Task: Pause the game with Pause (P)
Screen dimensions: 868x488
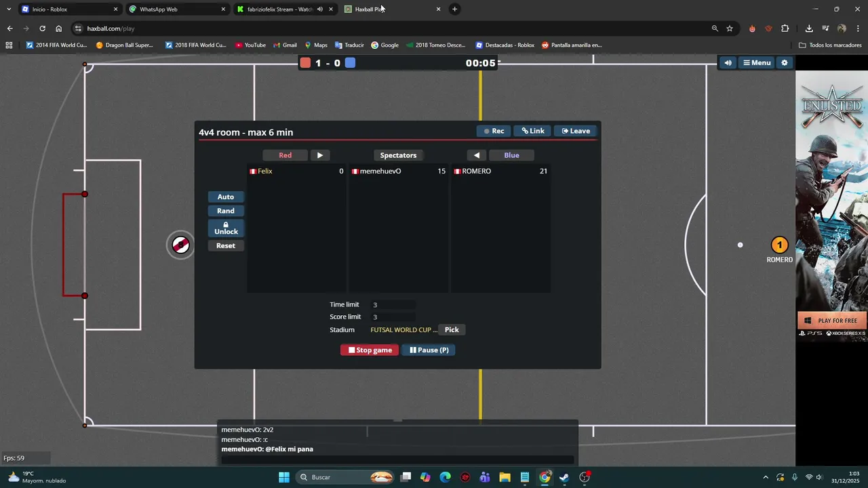Action: coord(429,350)
